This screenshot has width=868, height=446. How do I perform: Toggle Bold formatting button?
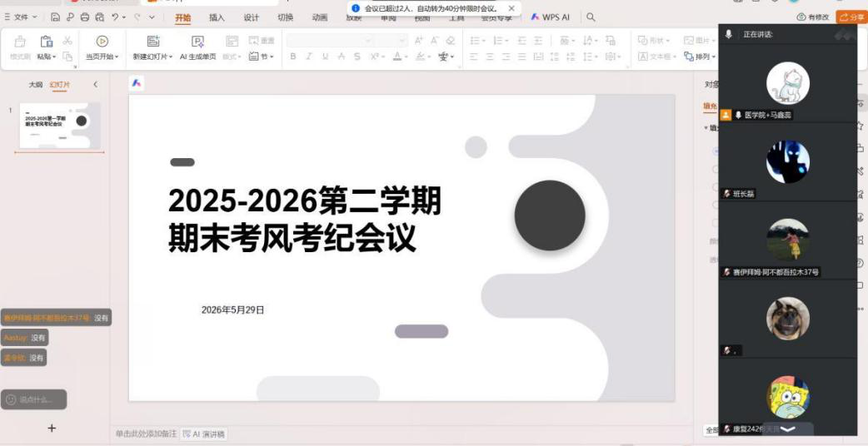coord(293,57)
